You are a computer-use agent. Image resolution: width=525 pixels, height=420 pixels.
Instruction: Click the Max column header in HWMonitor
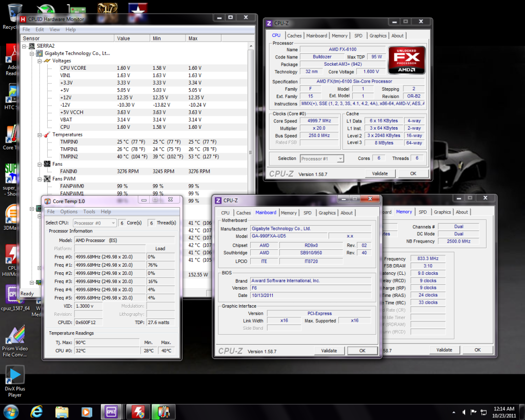203,38
